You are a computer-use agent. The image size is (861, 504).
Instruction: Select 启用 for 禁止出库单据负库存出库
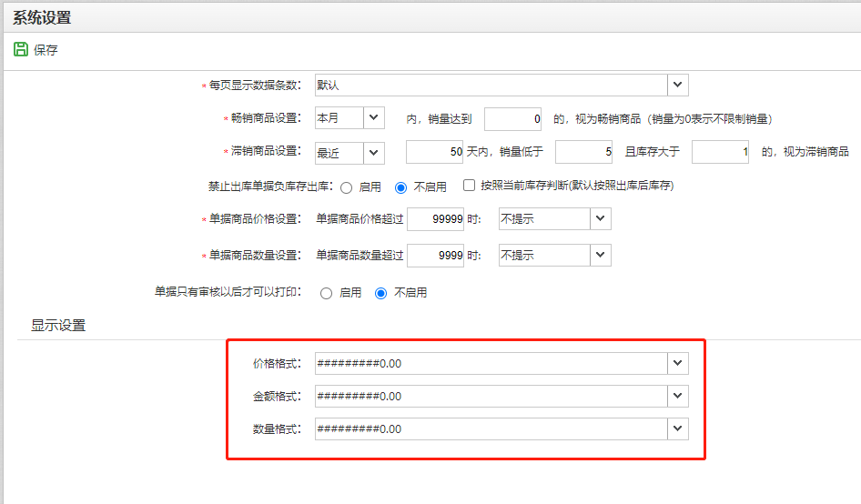click(347, 187)
